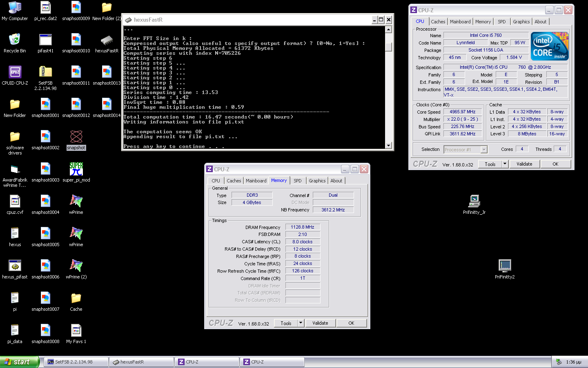Switch to hexusFastR taskbar button
This screenshot has height=368, width=588.
141,362
